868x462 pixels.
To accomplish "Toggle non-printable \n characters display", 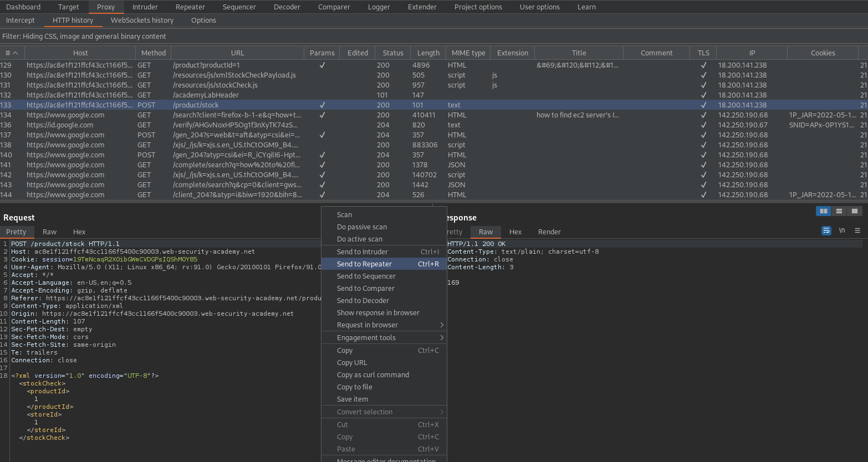I will coord(842,230).
